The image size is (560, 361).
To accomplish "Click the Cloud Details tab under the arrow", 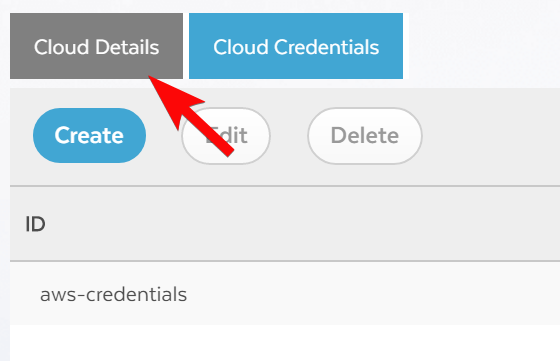I will click(x=96, y=46).
